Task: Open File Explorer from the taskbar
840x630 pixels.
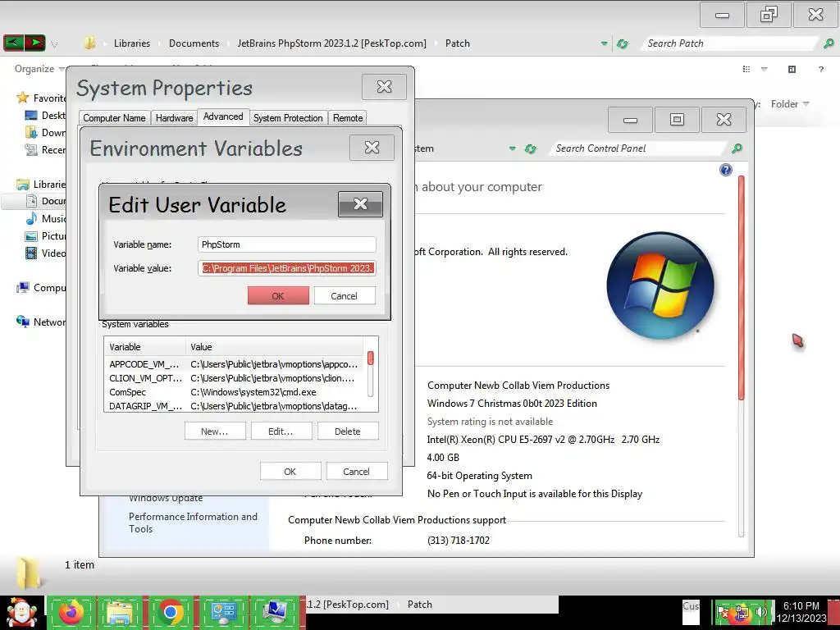Action: click(x=120, y=612)
